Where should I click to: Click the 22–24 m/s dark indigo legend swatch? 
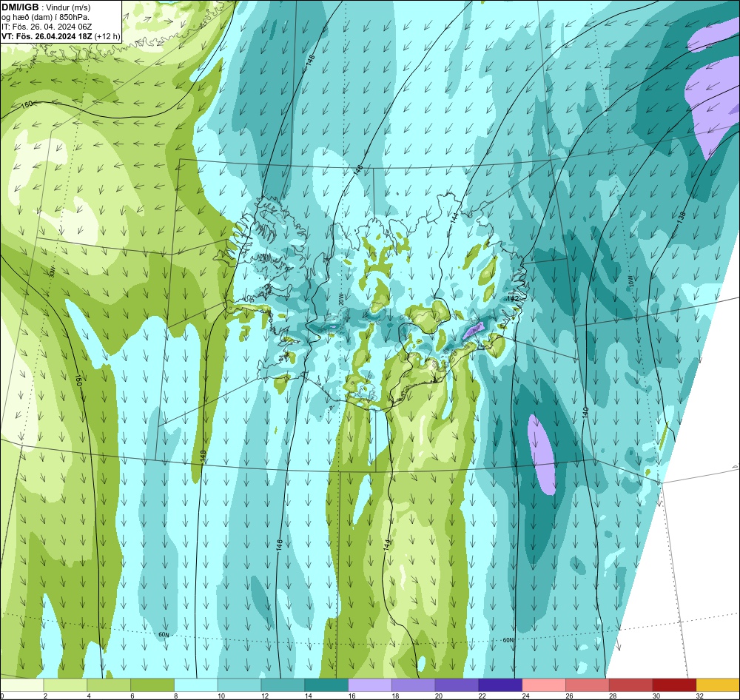pyautogui.click(x=500, y=684)
